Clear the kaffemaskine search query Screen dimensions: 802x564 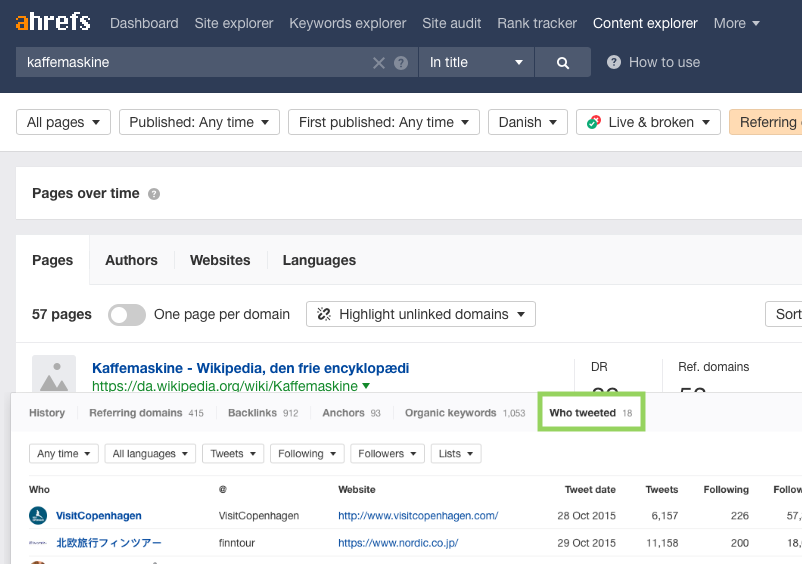click(x=378, y=63)
